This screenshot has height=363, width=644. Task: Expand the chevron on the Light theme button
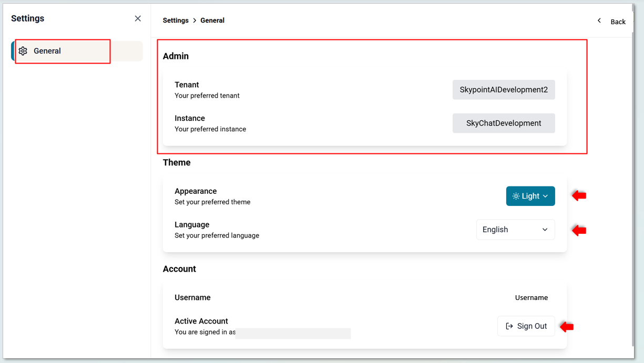click(x=546, y=196)
